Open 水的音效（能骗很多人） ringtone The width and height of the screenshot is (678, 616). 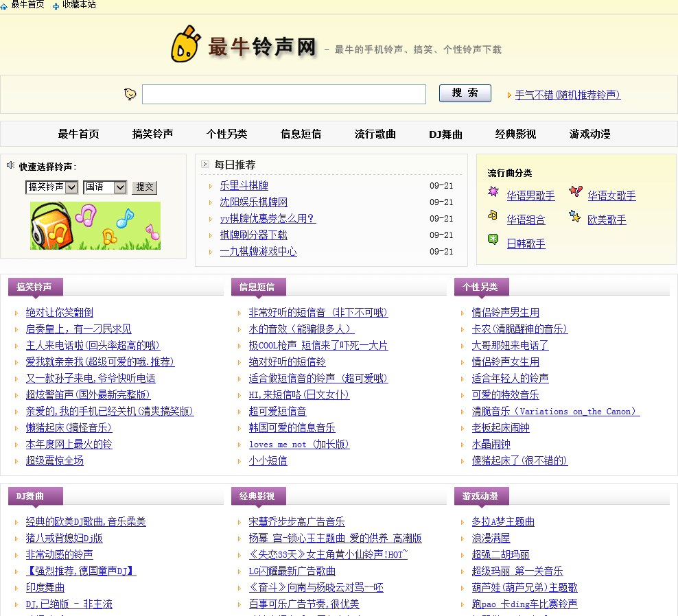tap(301, 329)
